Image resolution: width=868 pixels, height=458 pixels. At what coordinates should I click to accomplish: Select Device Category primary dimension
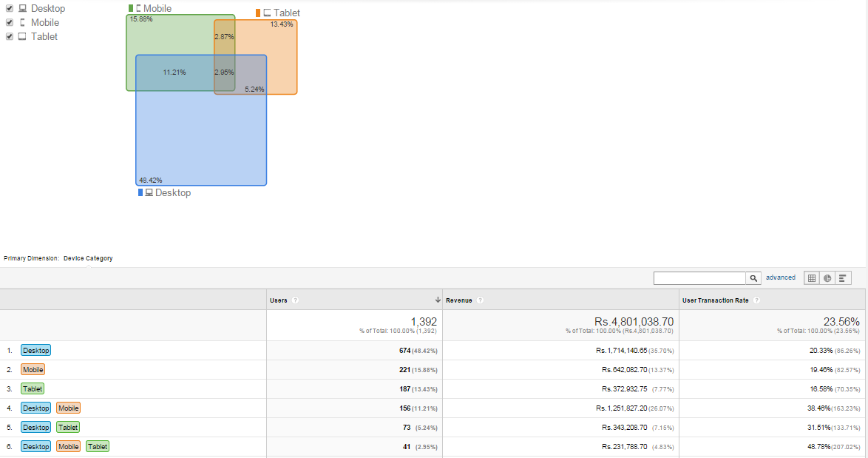tap(88, 259)
